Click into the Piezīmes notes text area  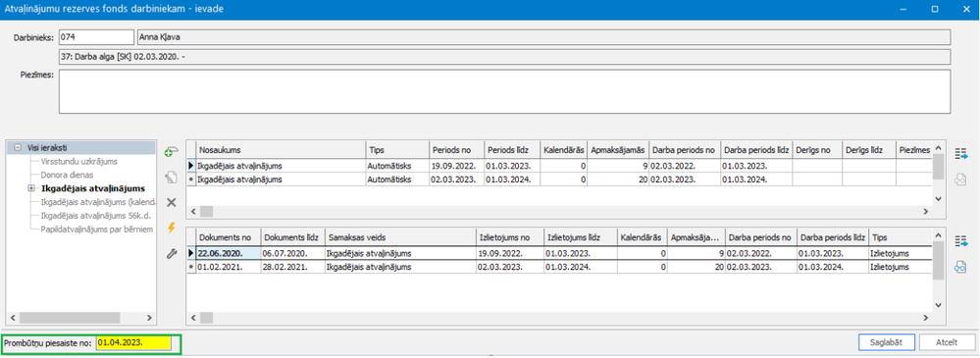point(504,91)
